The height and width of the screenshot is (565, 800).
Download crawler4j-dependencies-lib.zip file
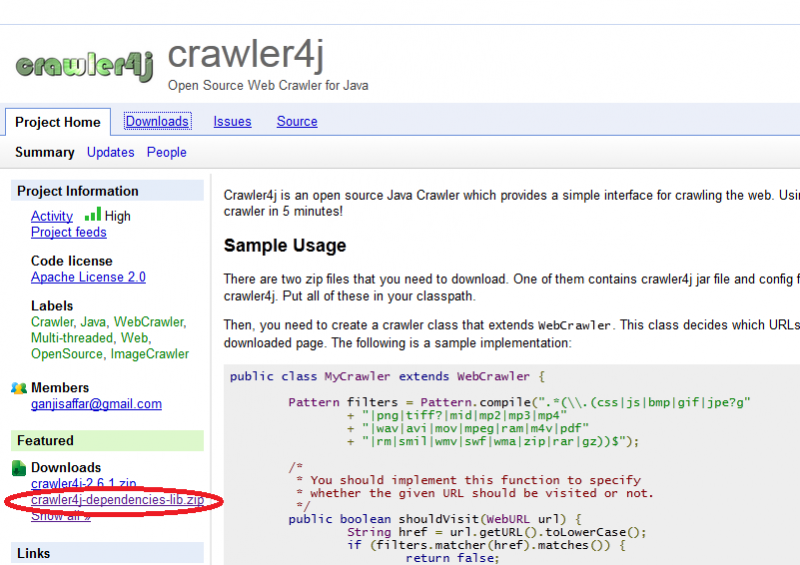click(x=117, y=499)
